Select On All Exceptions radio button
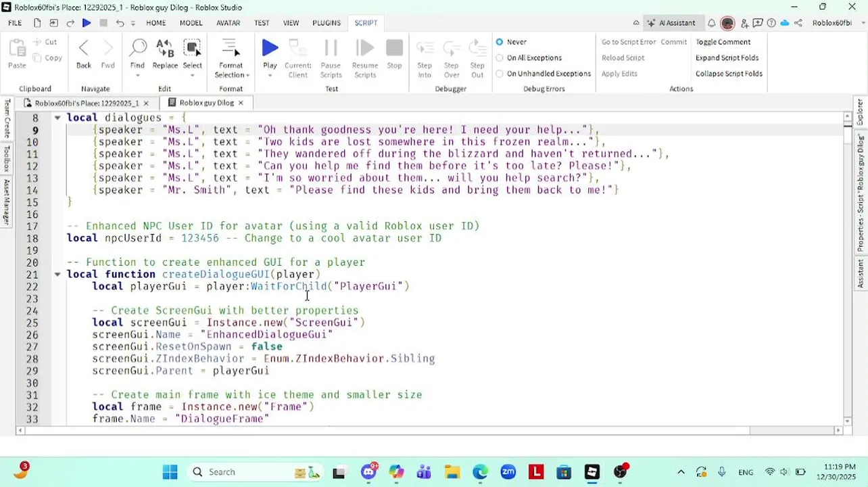 click(x=500, y=57)
